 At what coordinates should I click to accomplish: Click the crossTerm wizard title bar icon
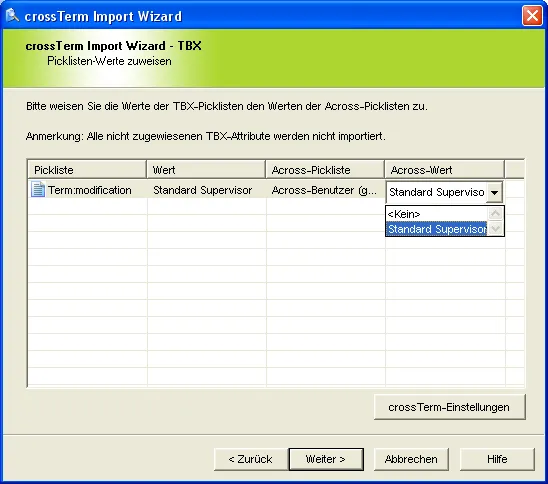tap(13, 15)
